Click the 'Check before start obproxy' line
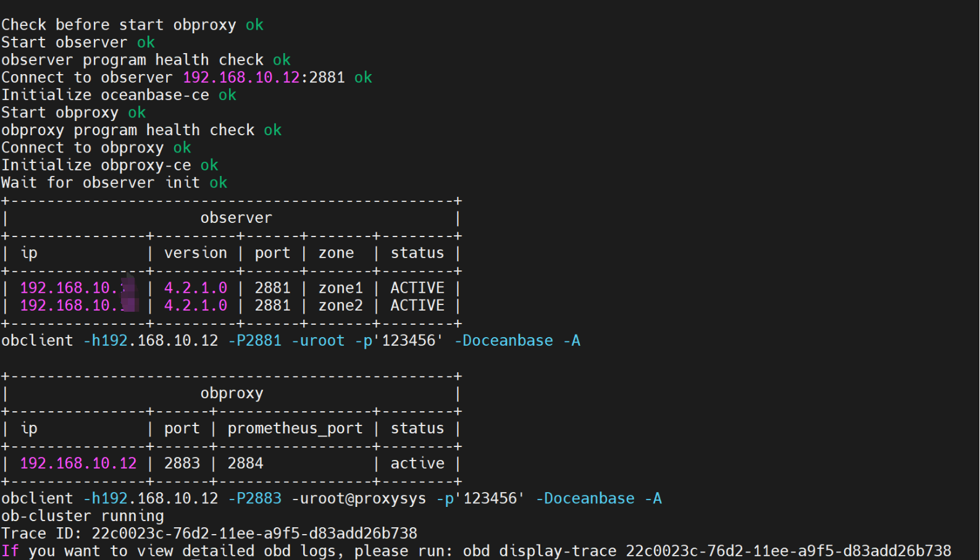This screenshot has width=980, height=560. (132, 25)
